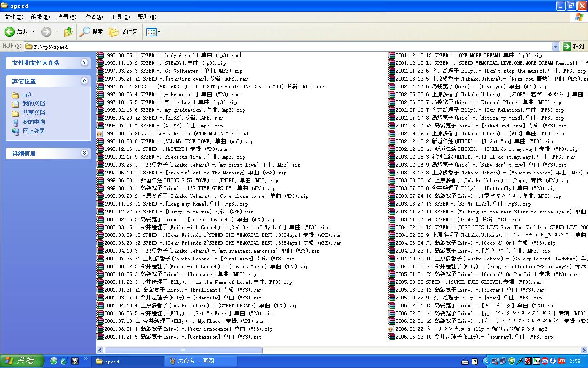Open the back history dropdown arrow
Viewport: 588px width, 368px height.
click(34, 32)
